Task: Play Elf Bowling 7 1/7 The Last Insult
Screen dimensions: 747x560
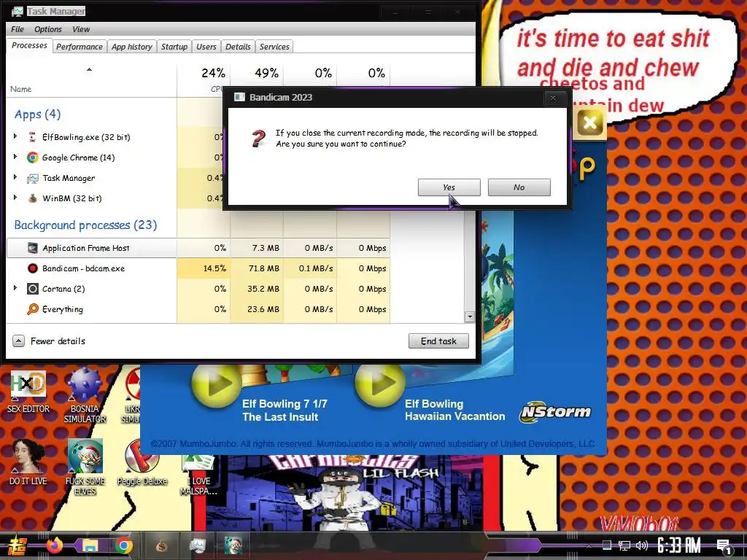Action: click(x=216, y=384)
